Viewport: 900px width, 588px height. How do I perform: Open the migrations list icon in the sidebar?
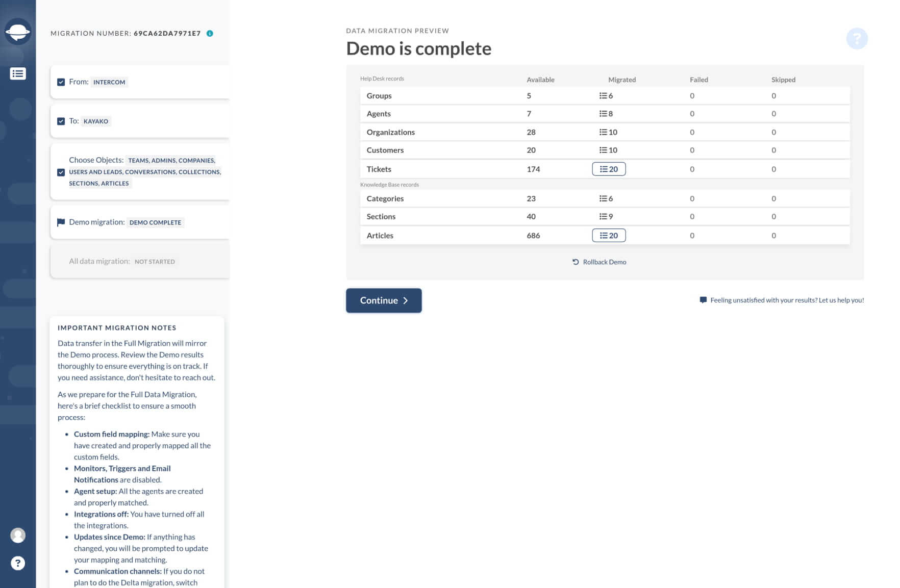point(18,74)
